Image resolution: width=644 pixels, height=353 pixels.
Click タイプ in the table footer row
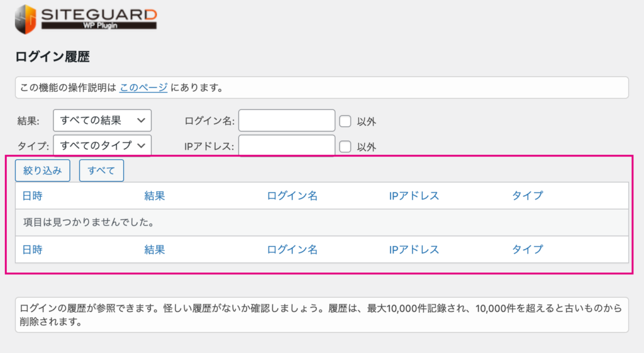[x=528, y=250]
